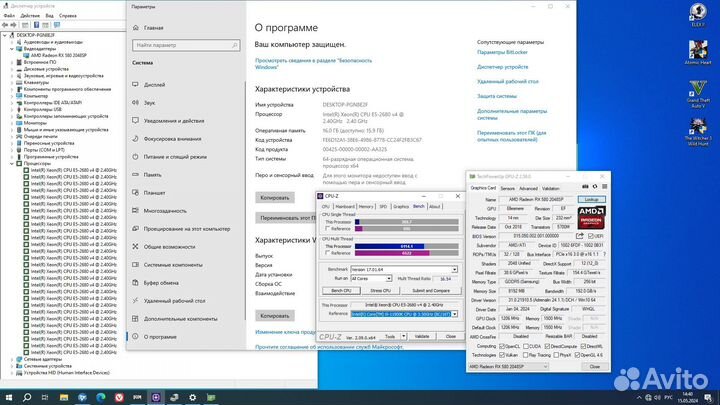Viewport: 720px width, 405px height.
Task: Click Device Manager back arrow toolbar icon
Action: pos(5,25)
